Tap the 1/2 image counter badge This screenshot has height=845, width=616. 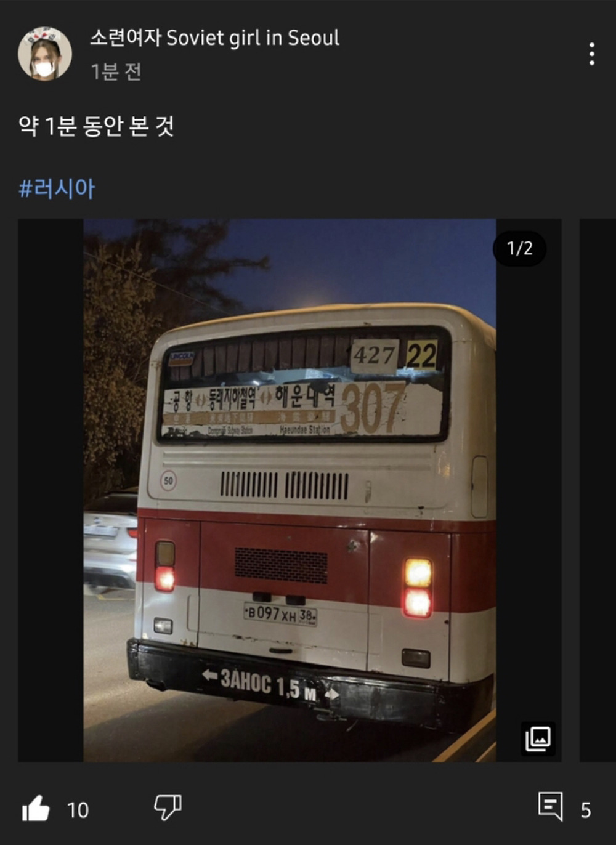pyautogui.click(x=519, y=248)
